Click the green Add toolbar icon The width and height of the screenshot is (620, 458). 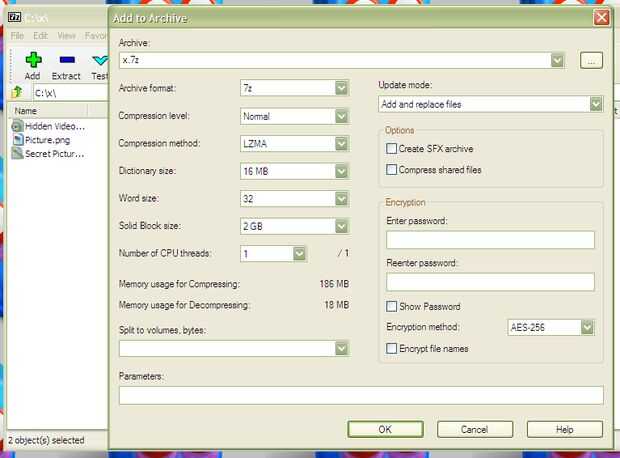[x=34, y=60]
